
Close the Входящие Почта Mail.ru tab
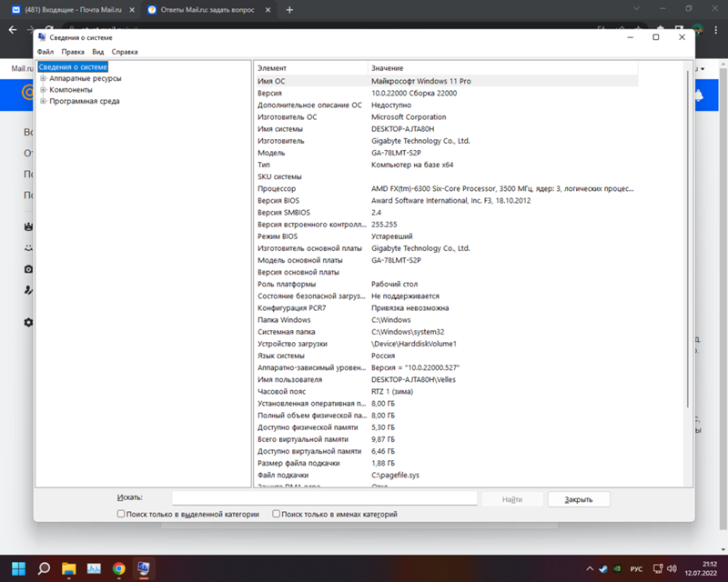click(x=132, y=10)
